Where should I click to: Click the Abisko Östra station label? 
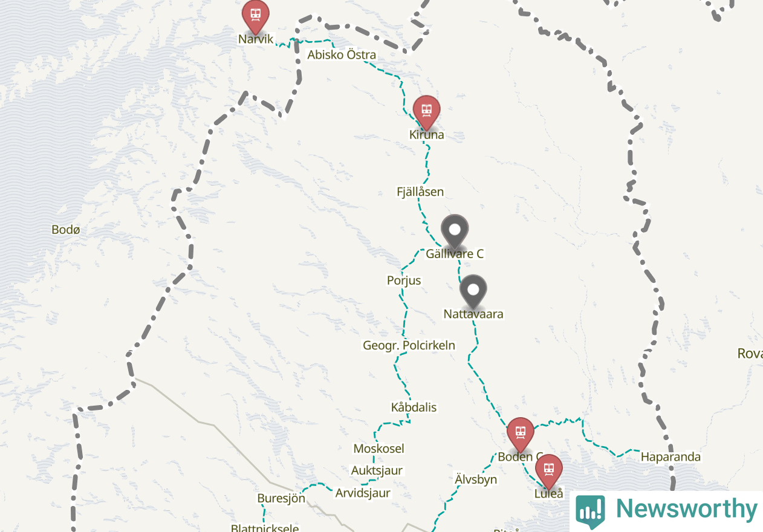pyautogui.click(x=342, y=55)
